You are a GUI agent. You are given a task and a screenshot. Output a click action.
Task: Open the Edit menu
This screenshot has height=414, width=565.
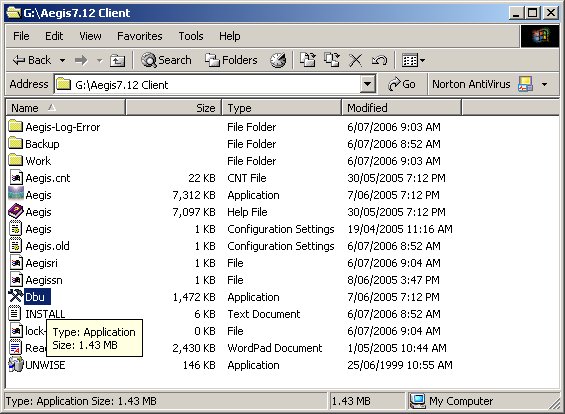tap(54, 36)
